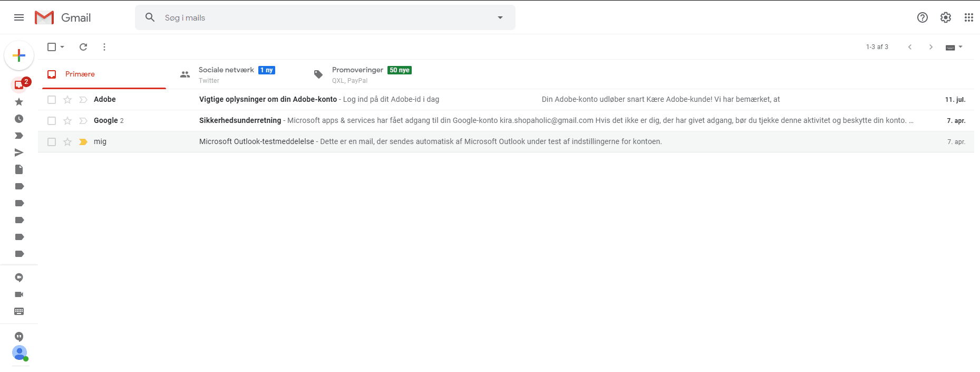
Task: Open the Help question mark icon
Action: pyautogui.click(x=922, y=17)
